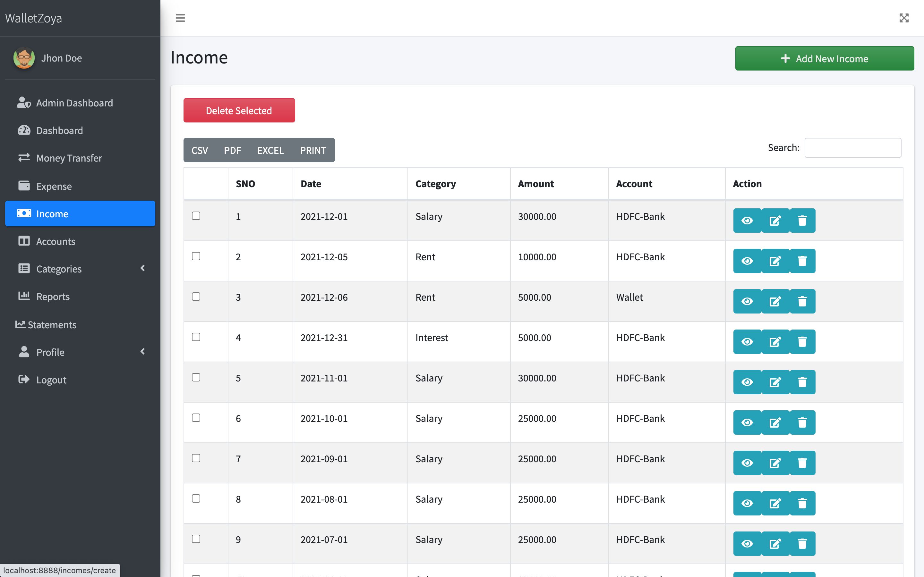Click trash icon for row 6
Viewport: 924px width, 577px height.
(x=802, y=422)
